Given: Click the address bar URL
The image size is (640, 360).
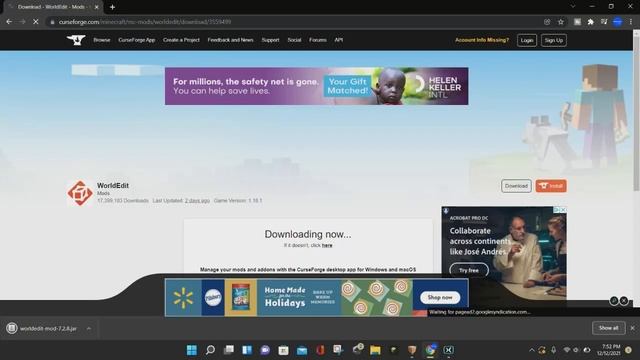Looking at the screenshot, I should (145, 22).
